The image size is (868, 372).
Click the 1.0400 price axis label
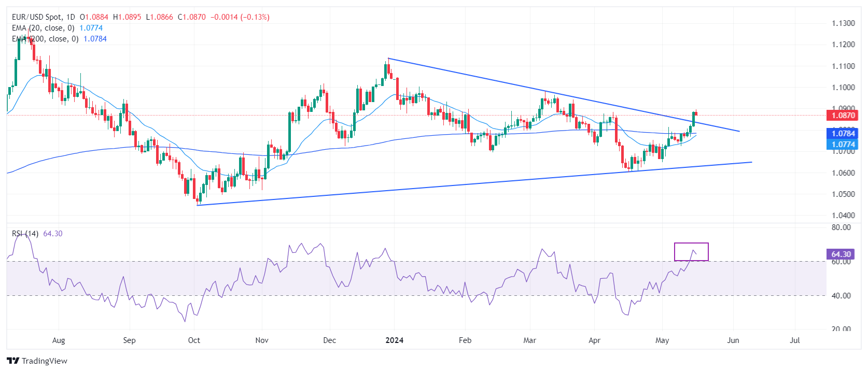pos(843,215)
